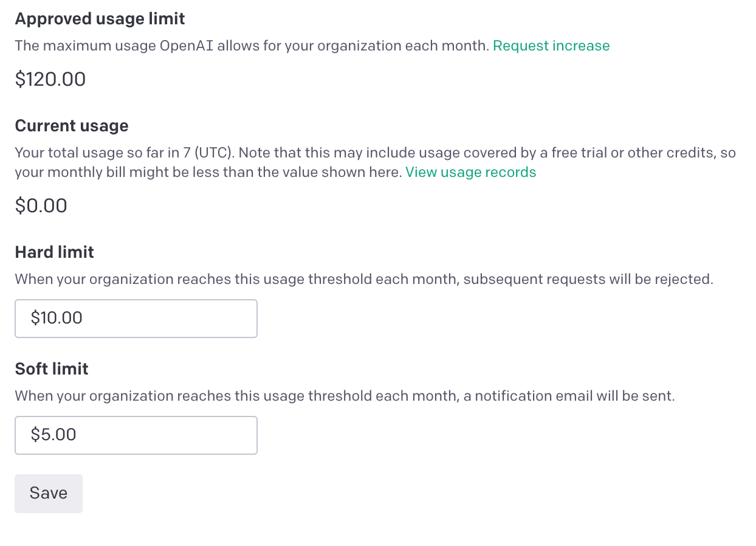756x546 pixels.
Task: Focus the Soft limit $5.00 input field
Action: pos(136,435)
